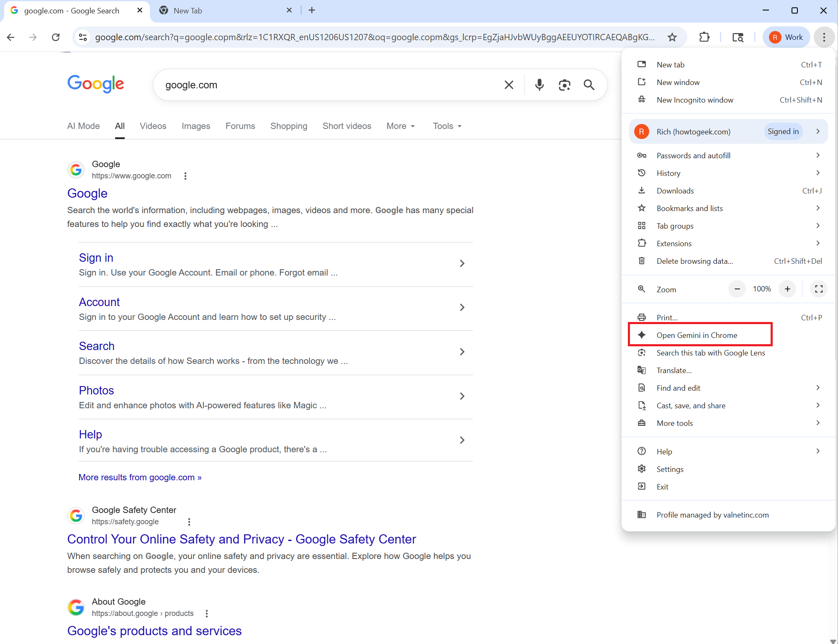Open the three-dot Chrome menu button

[824, 37]
